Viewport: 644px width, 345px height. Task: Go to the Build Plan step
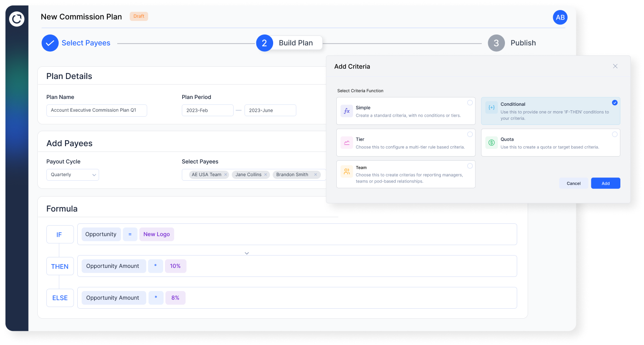(x=296, y=43)
